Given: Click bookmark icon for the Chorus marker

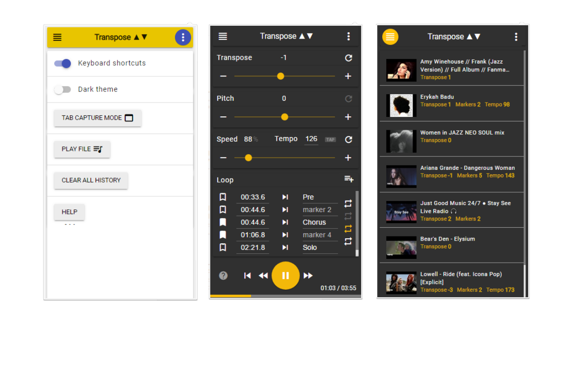Looking at the screenshot, I should click(223, 222).
